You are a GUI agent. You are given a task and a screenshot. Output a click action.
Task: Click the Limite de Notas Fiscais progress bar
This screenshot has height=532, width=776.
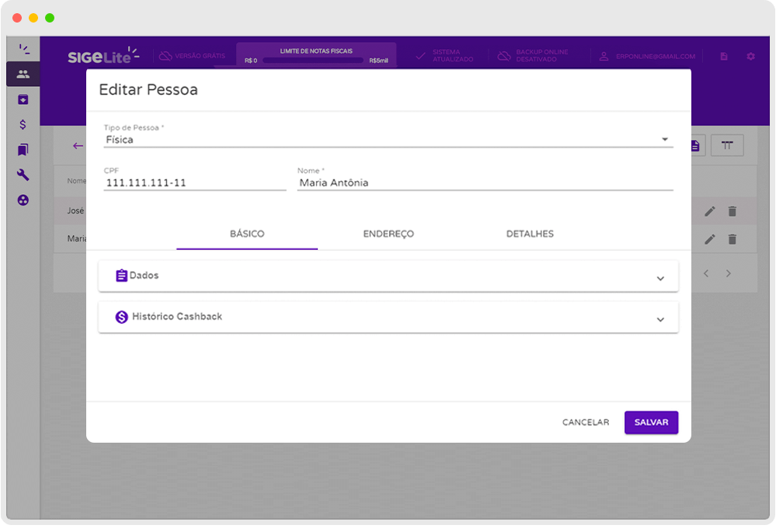(x=313, y=60)
